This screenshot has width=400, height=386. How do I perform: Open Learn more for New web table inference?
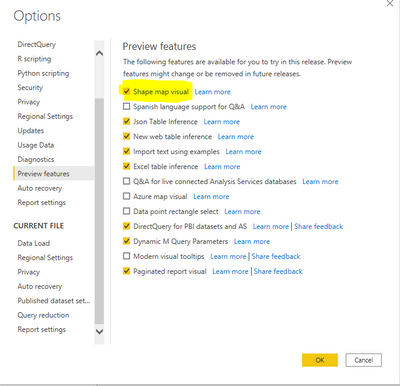pos(236,137)
